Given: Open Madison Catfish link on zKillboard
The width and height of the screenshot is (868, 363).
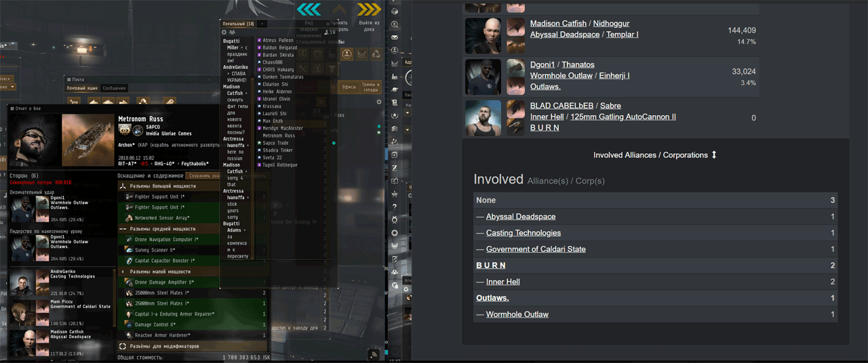Looking at the screenshot, I should [559, 24].
